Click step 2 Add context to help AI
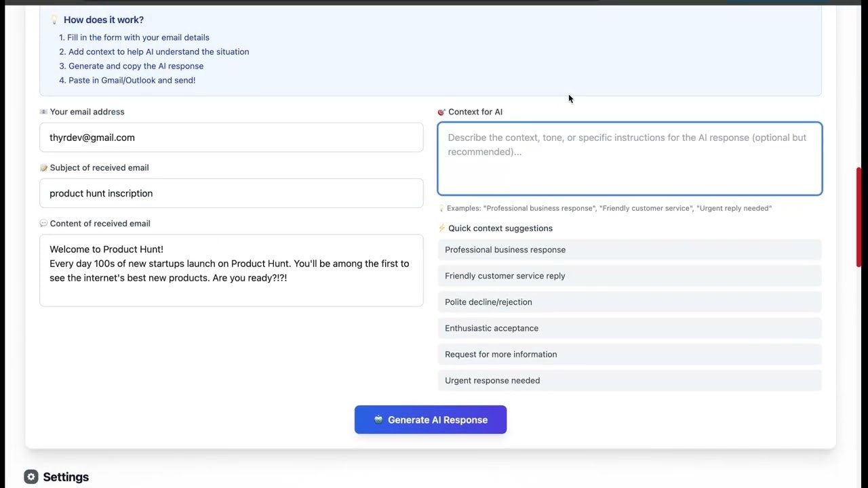The height and width of the screenshot is (488, 868). click(154, 52)
